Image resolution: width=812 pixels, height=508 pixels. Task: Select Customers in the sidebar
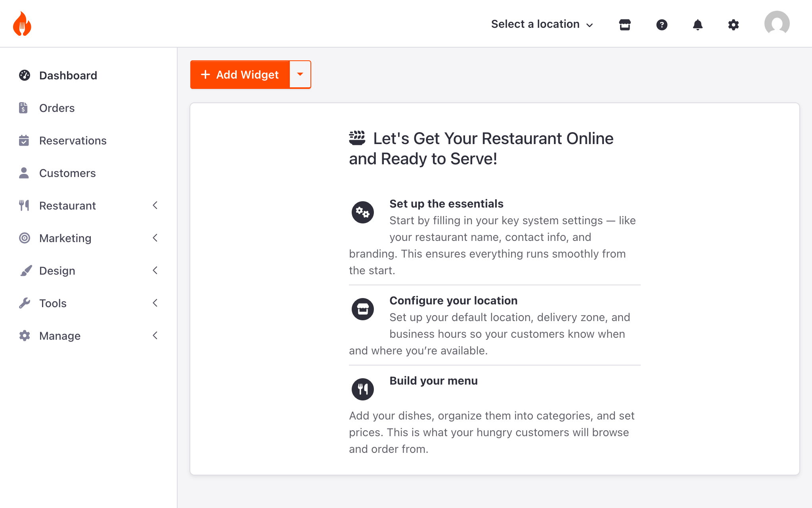click(67, 173)
